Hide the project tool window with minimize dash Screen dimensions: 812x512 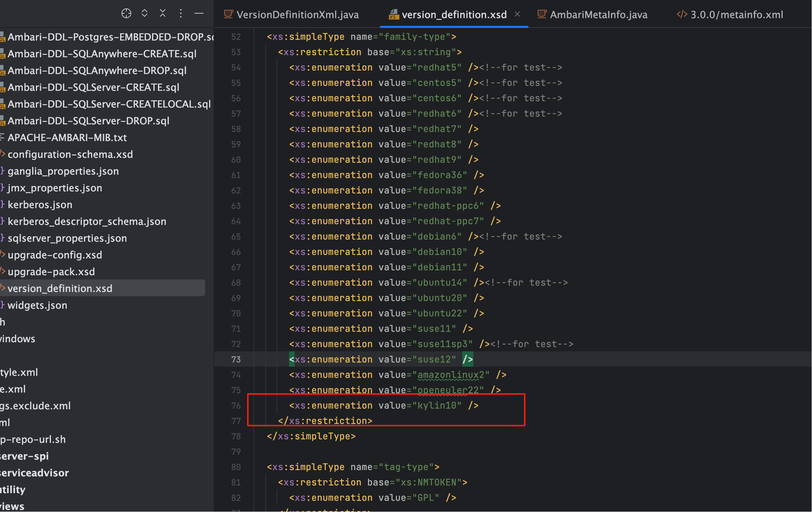coord(199,14)
